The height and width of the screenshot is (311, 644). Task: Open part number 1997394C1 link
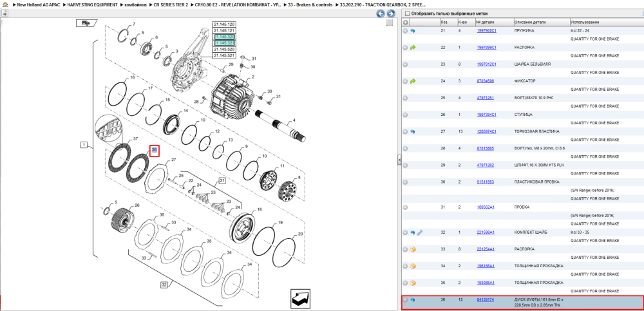pyautogui.click(x=486, y=115)
